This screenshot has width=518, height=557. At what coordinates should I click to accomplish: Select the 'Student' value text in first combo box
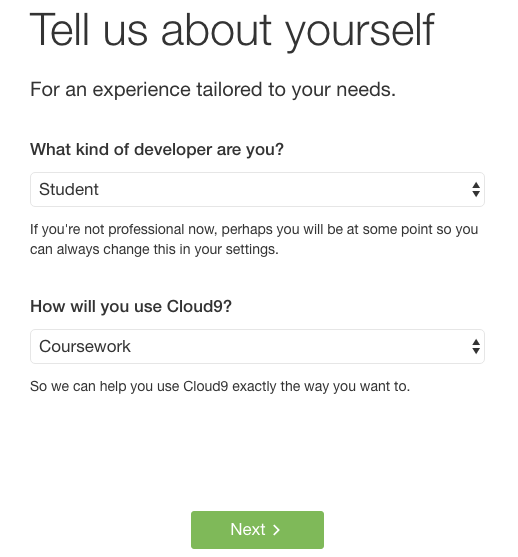click(x=69, y=189)
